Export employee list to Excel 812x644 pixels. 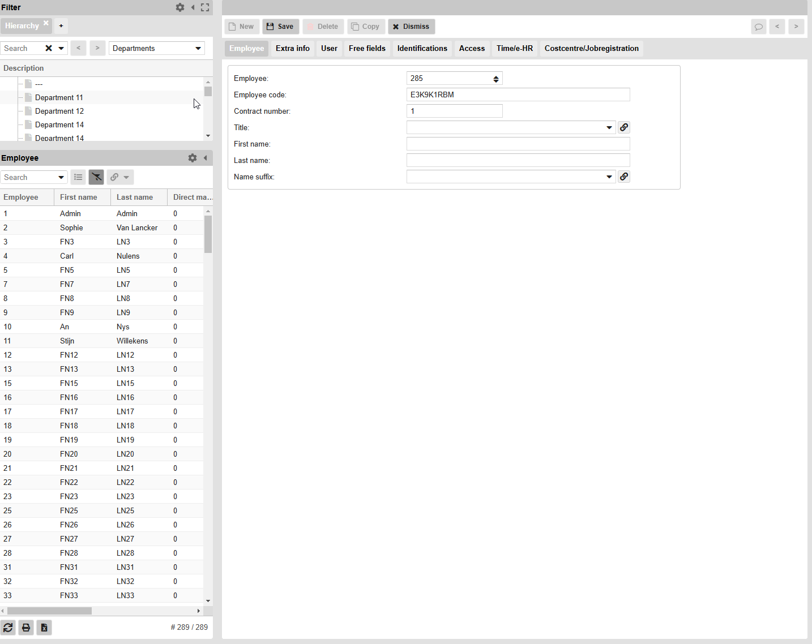click(44, 628)
